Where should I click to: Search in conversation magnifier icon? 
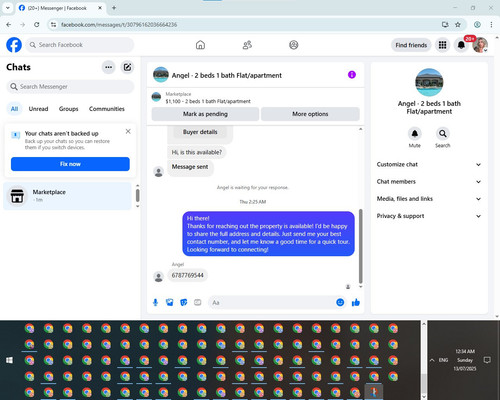point(443,134)
